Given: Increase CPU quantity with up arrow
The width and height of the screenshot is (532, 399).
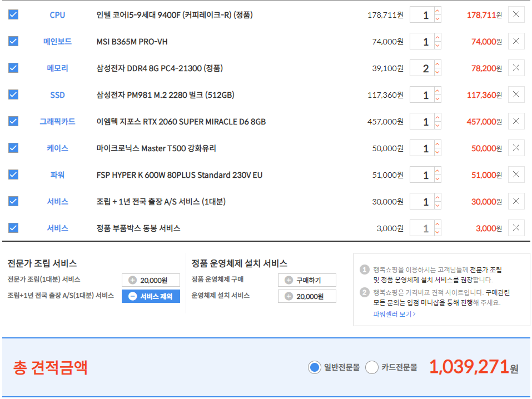Looking at the screenshot, I should 437,11.
